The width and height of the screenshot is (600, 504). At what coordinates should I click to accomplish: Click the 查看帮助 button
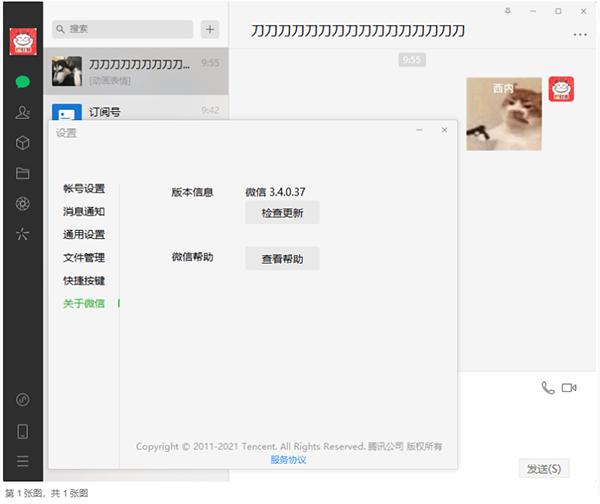tap(282, 259)
